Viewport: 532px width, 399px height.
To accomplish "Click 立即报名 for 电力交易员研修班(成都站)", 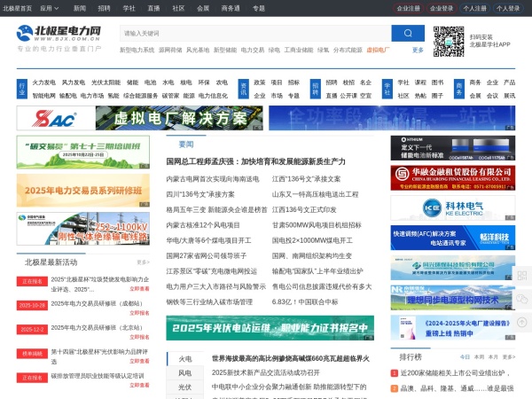I will click(139, 313).
